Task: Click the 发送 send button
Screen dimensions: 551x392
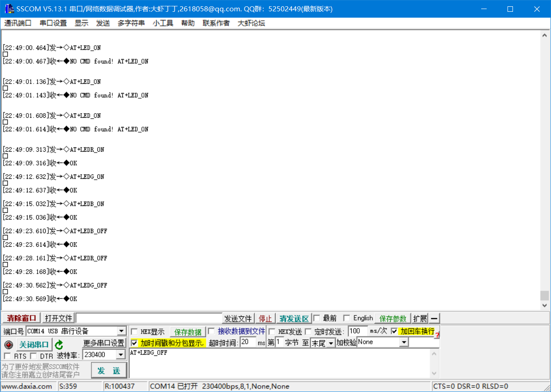Action: click(x=109, y=370)
